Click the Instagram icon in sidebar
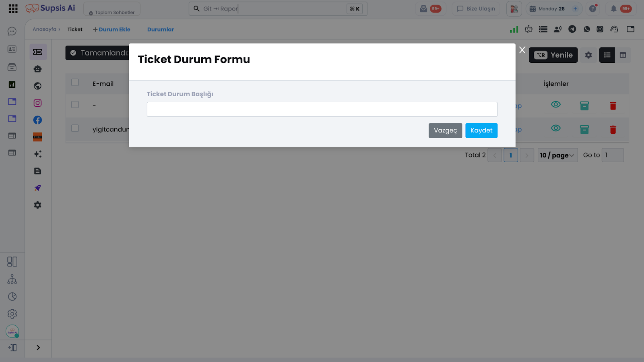644x362 pixels. pos(37,103)
